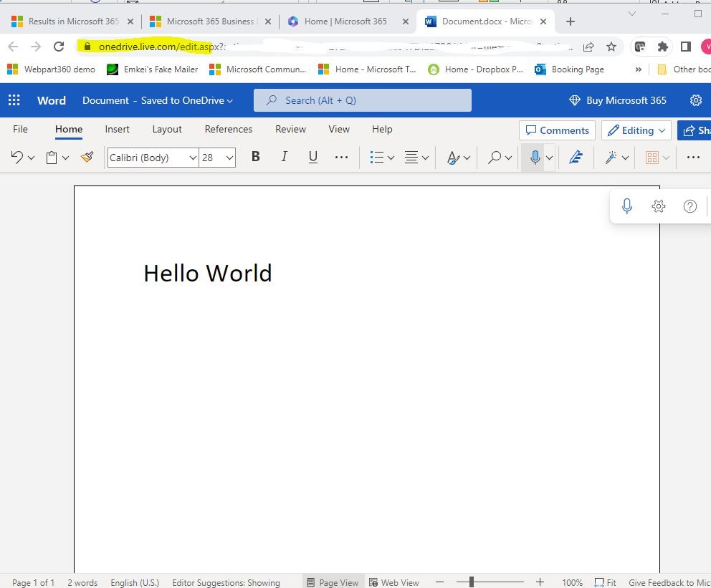
Task: Open the app launcher waffle icon
Action: pyautogui.click(x=14, y=100)
